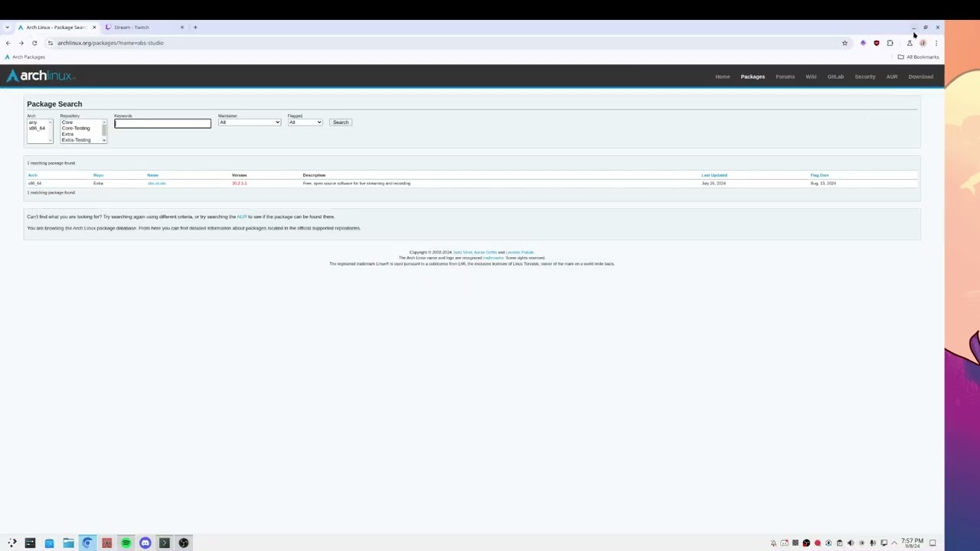
Task: Open the Security navigation item
Action: pos(865,77)
